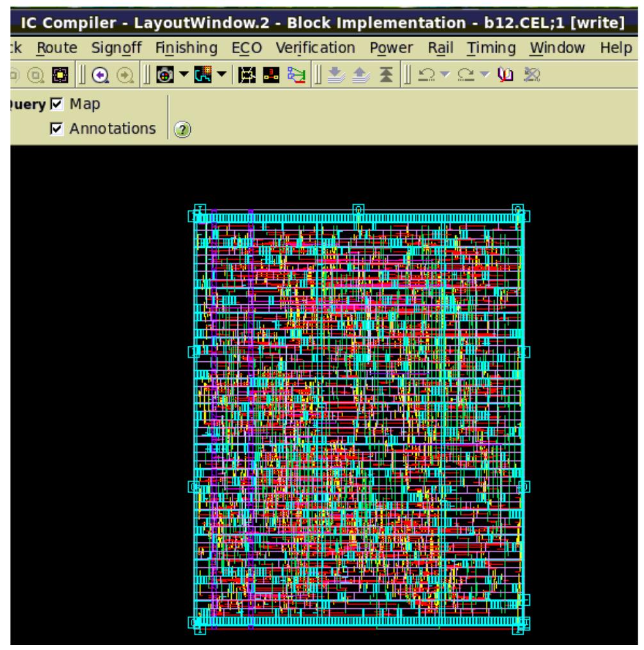Screen dimensions: 644x650
Task: Open the undo history dropdown arrow
Action: click(x=444, y=75)
